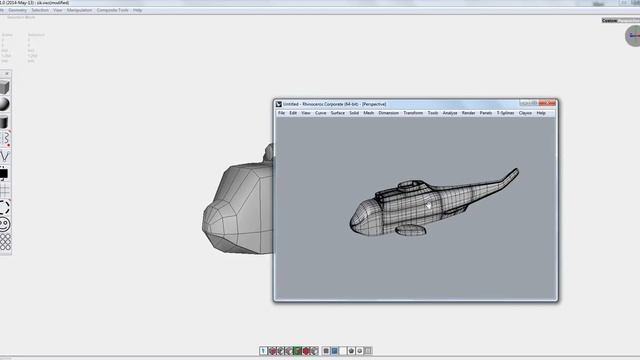Choose the squiggly curve tool in left palette
The image size is (640, 360).
click(x=6, y=138)
